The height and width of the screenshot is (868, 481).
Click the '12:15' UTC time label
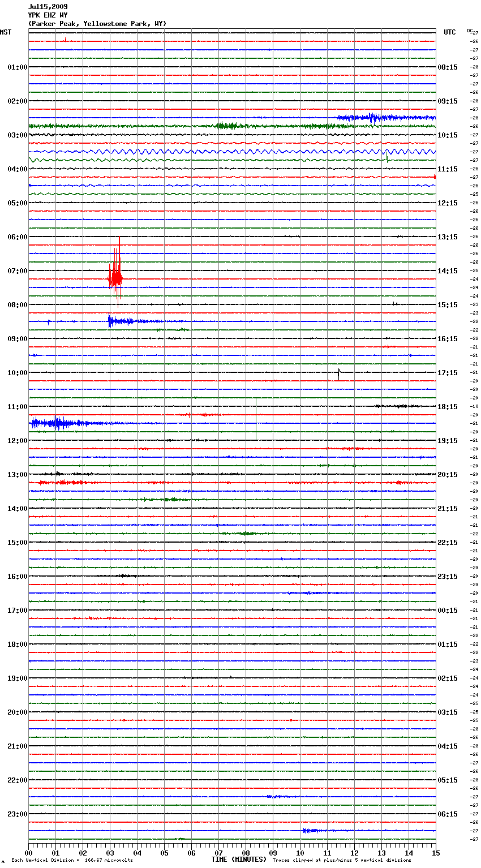click(448, 203)
